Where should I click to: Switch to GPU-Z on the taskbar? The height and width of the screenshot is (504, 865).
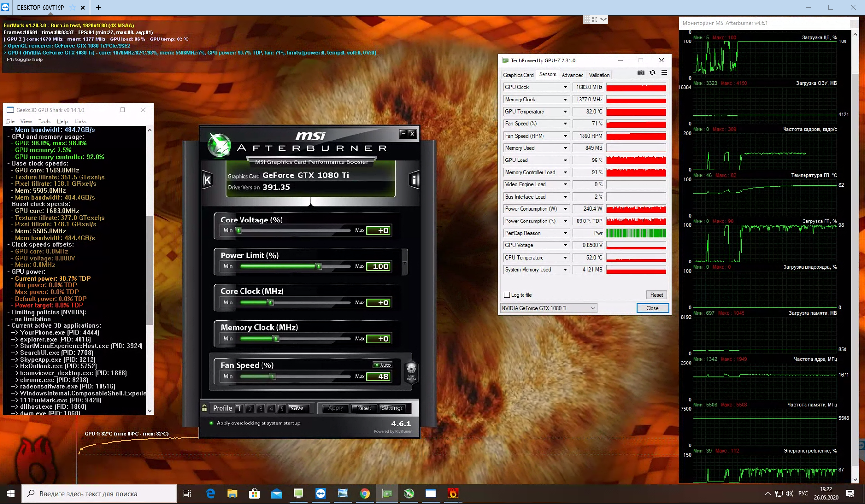point(387,494)
